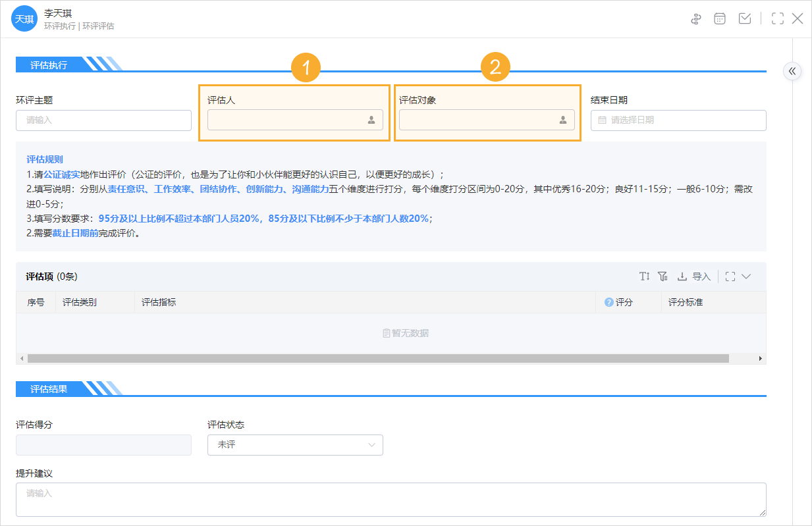Click the relationship diagram icon in title bar
This screenshot has height=526, width=812.
pyautogui.click(x=696, y=18)
